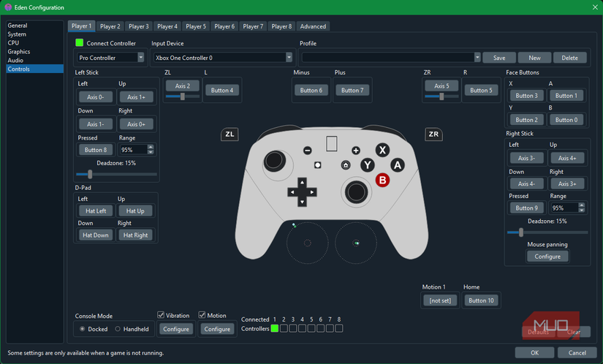The width and height of the screenshot is (603, 364).
Task: Click Axis 3+ Right Stick Right mapping
Action: [x=567, y=183]
